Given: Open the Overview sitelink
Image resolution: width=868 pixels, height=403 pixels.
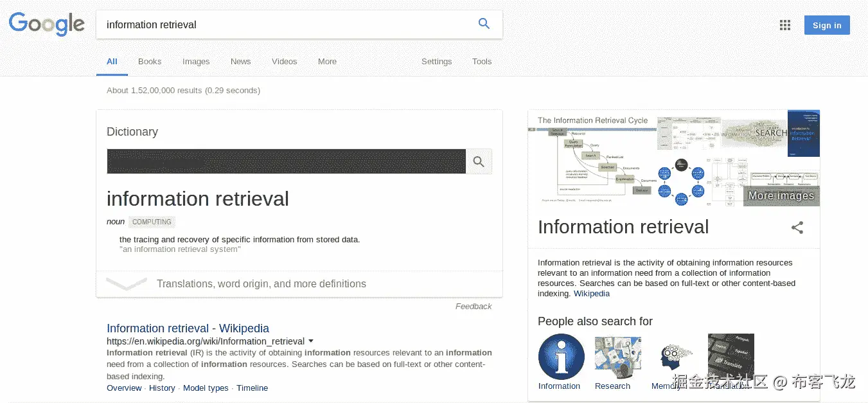Looking at the screenshot, I should click(124, 388).
